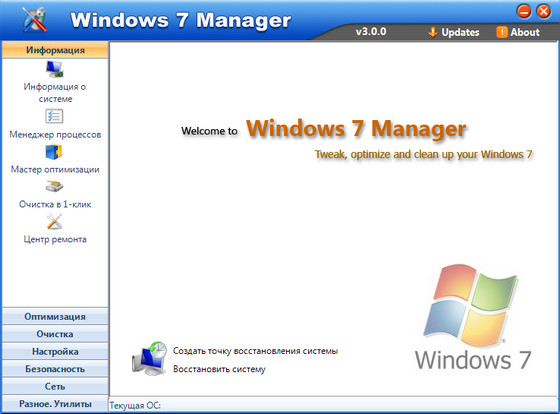
Task: Run the Очистка в 1-клик icon
Action: pos(54,186)
